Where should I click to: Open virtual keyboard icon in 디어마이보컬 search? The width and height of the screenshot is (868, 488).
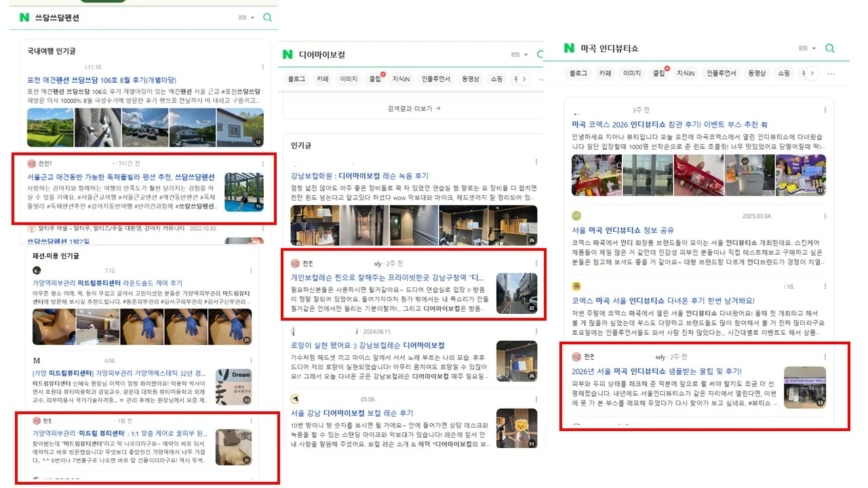click(515, 54)
